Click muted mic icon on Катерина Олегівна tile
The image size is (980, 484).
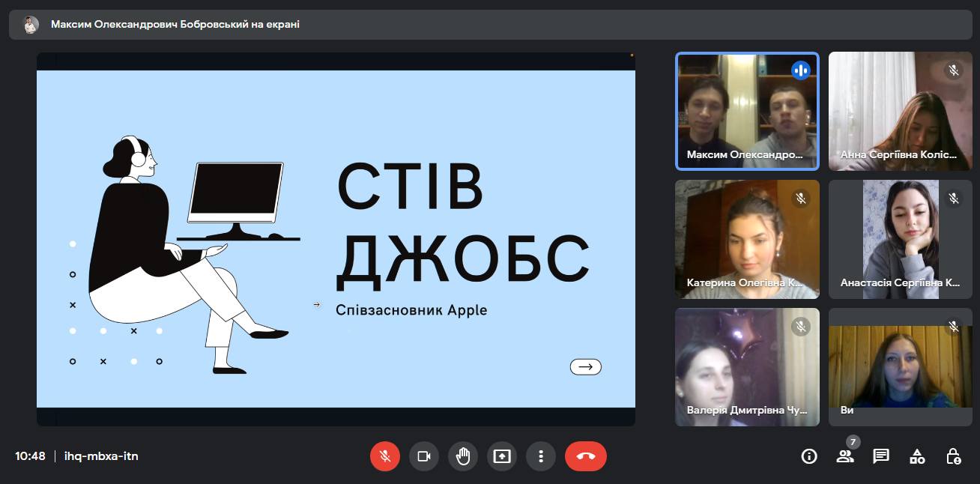[801, 199]
